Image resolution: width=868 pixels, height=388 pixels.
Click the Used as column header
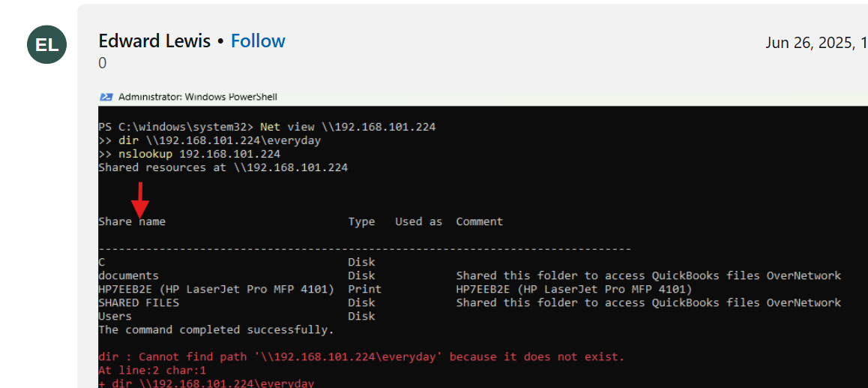418,221
